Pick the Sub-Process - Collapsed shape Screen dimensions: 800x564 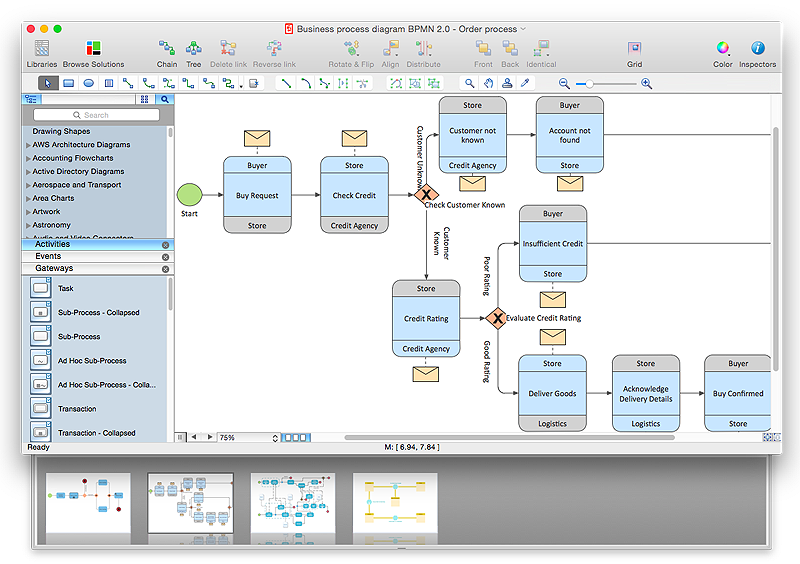(41, 312)
